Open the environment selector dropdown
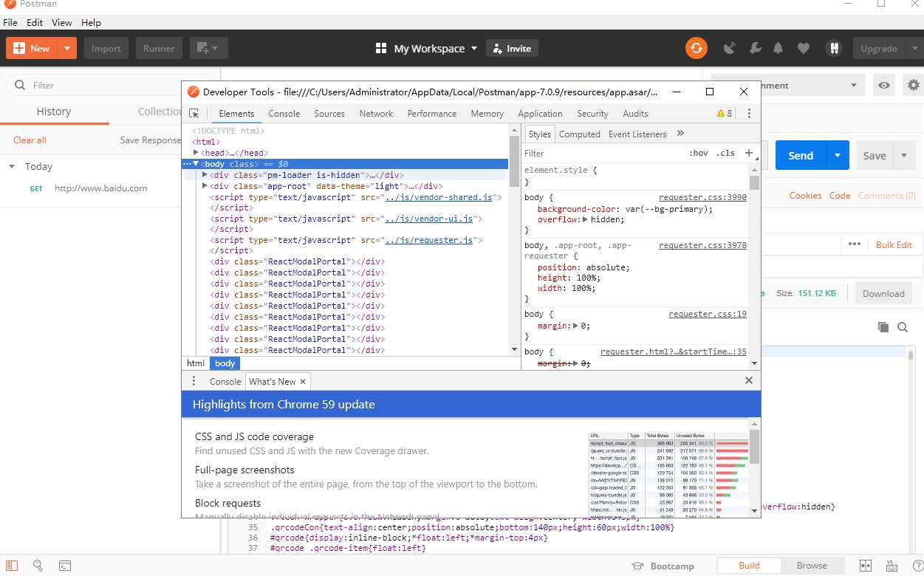Viewport: 924px width, 576px height. click(788, 86)
